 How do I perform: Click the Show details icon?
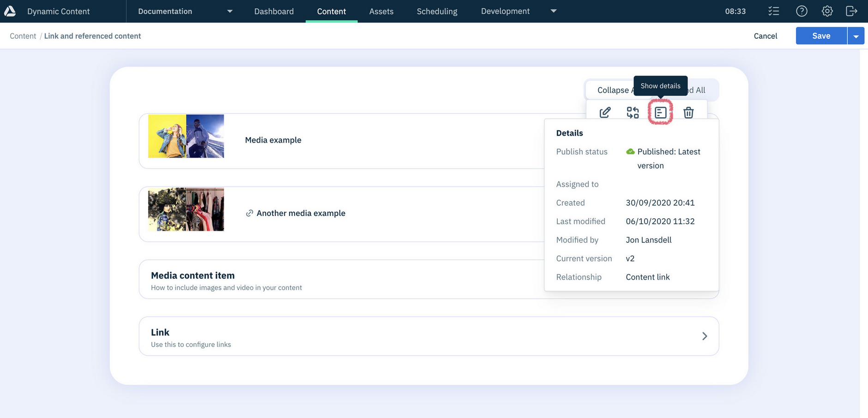(x=660, y=112)
